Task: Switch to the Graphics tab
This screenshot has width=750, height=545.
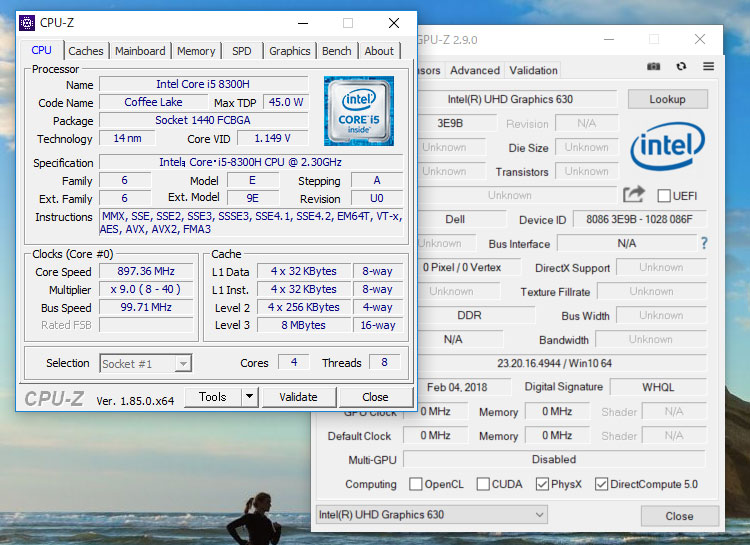Action: tap(290, 51)
